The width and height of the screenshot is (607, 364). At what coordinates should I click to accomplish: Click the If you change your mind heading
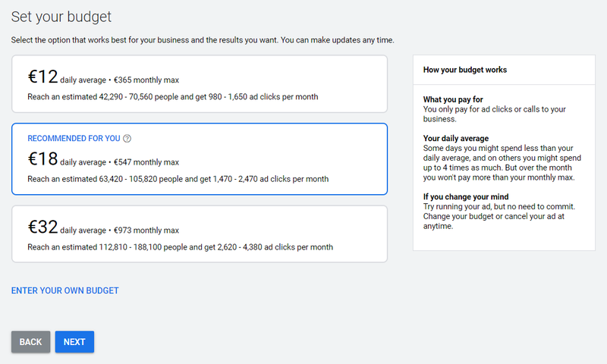pos(466,196)
